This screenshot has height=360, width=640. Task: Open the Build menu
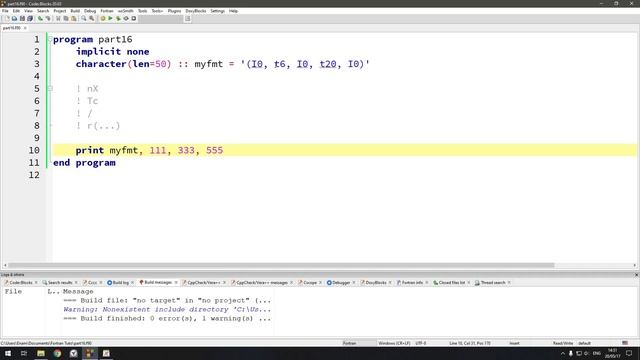point(75,11)
